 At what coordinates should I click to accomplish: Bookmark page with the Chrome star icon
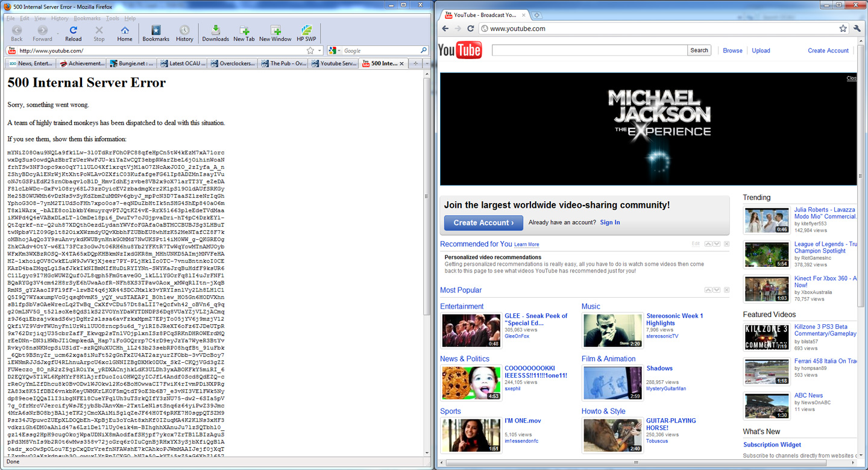843,28
